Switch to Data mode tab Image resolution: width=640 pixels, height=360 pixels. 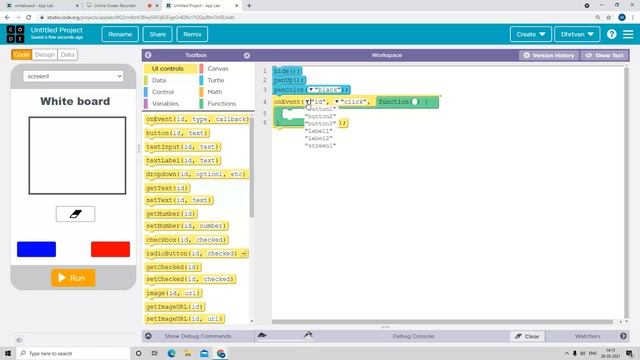tap(67, 55)
